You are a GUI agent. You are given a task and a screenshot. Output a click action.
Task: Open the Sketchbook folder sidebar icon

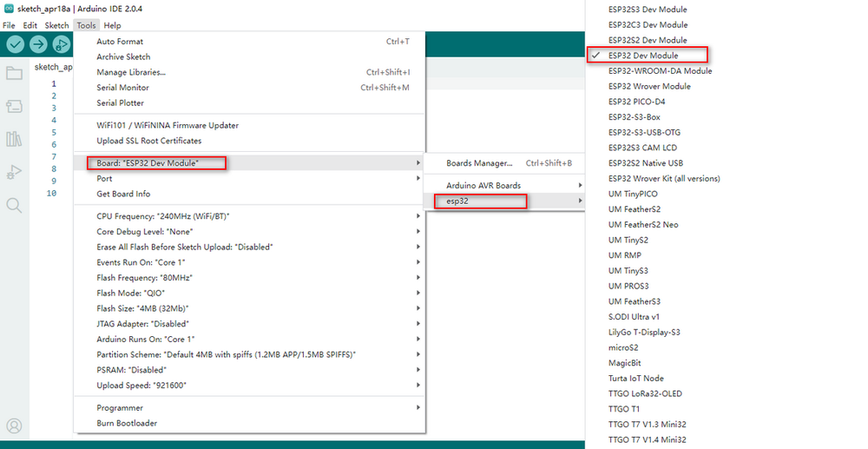tap(15, 73)
